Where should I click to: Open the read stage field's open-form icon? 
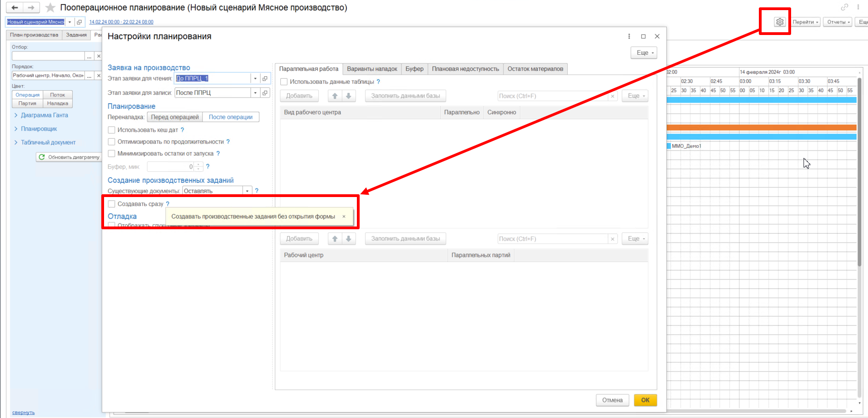[265, 79]
